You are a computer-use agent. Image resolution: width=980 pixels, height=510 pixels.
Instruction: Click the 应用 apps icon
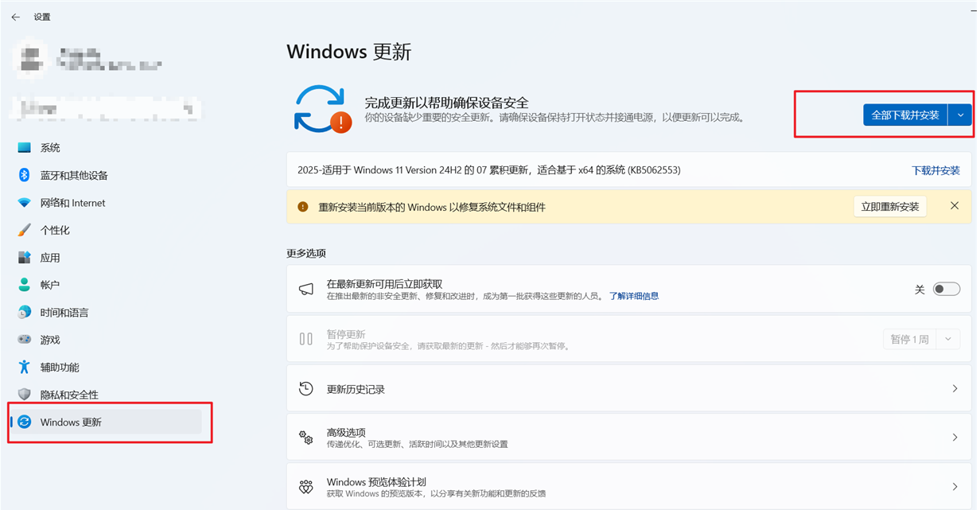click(x=25, y=258)
